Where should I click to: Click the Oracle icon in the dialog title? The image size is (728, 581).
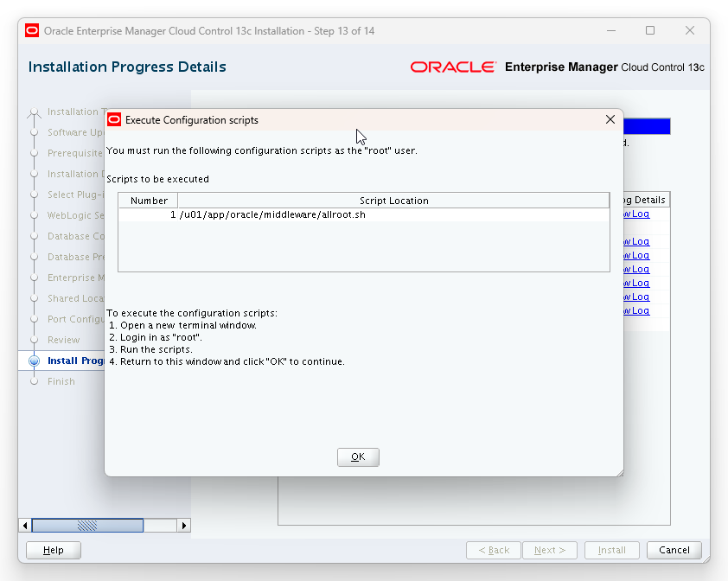pyautogui.click(x=114, y=120)
